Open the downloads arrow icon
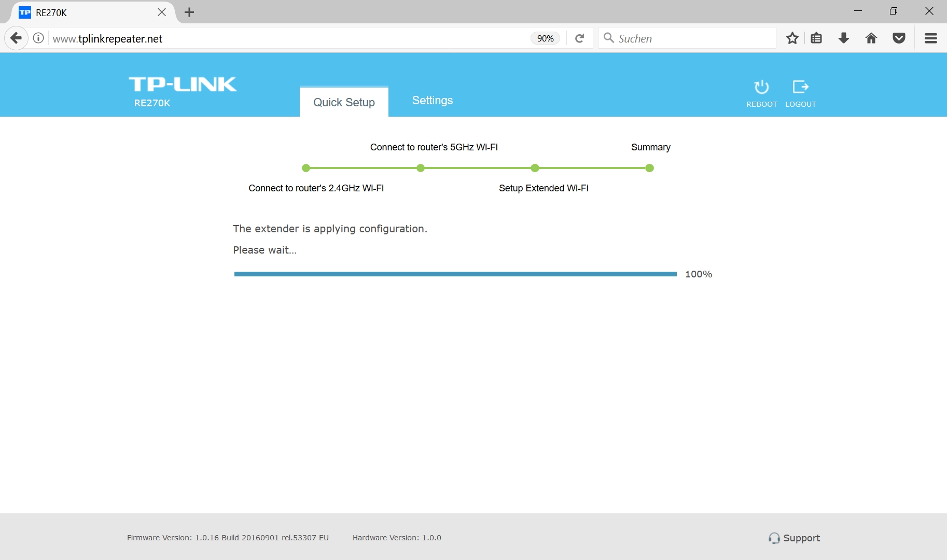Image resolution: width=947 pixels, height=560 pixels. coord(844,38)
